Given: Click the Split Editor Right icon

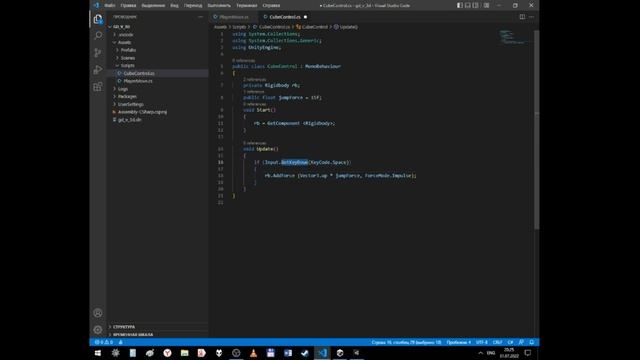Looking at the screenshot, I should pyautogui.click(x=522, y=17).
